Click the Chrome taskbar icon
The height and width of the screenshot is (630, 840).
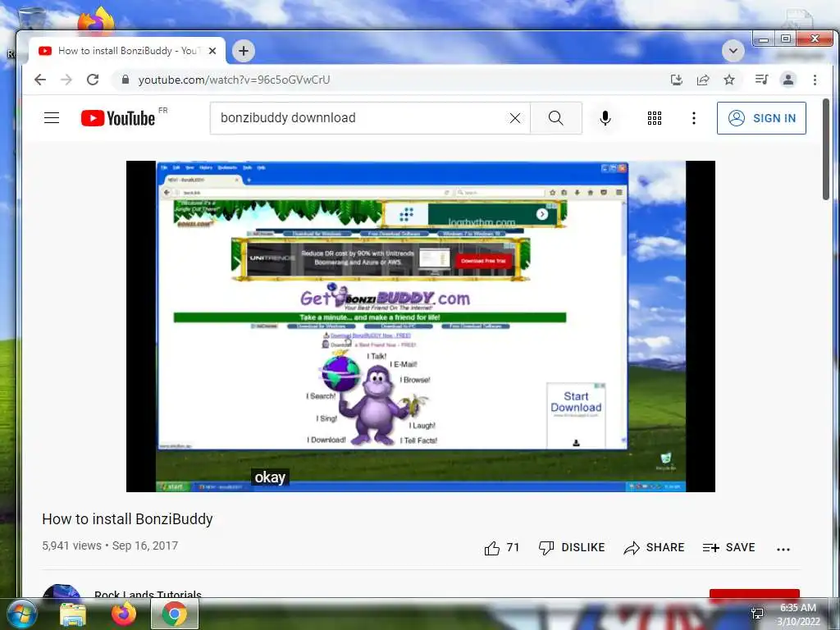(175, 614)
